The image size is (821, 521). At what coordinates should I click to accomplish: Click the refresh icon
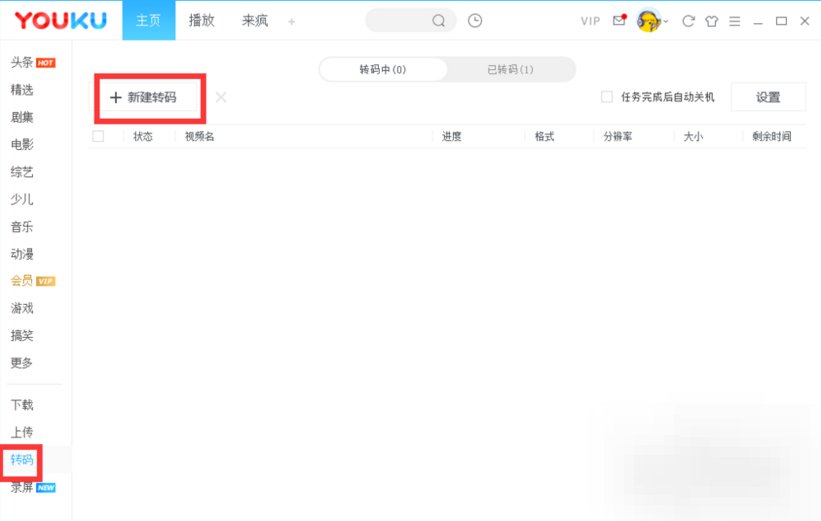tap(688, 21)
